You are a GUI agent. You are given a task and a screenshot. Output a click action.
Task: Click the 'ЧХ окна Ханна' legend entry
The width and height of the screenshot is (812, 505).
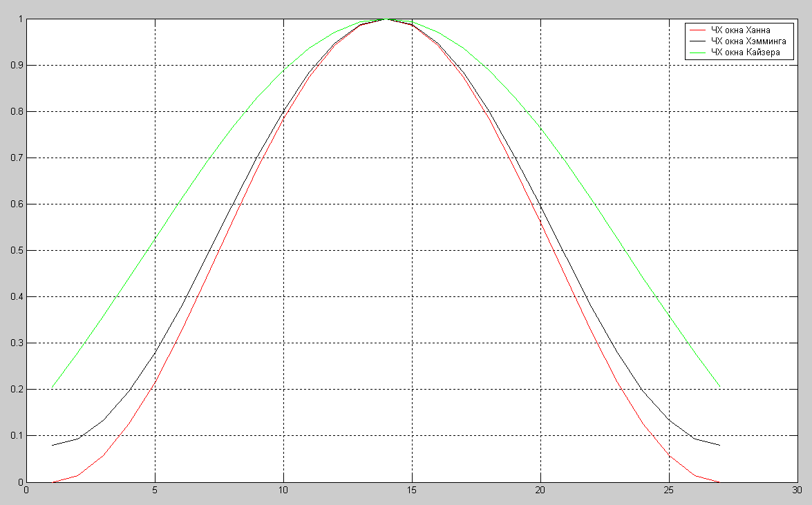coord(740,30)
